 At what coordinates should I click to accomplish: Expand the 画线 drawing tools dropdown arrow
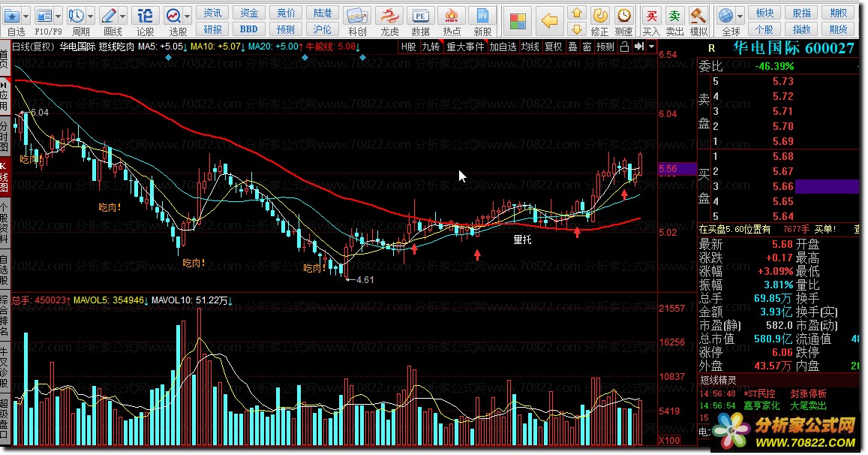coord(123,16)
